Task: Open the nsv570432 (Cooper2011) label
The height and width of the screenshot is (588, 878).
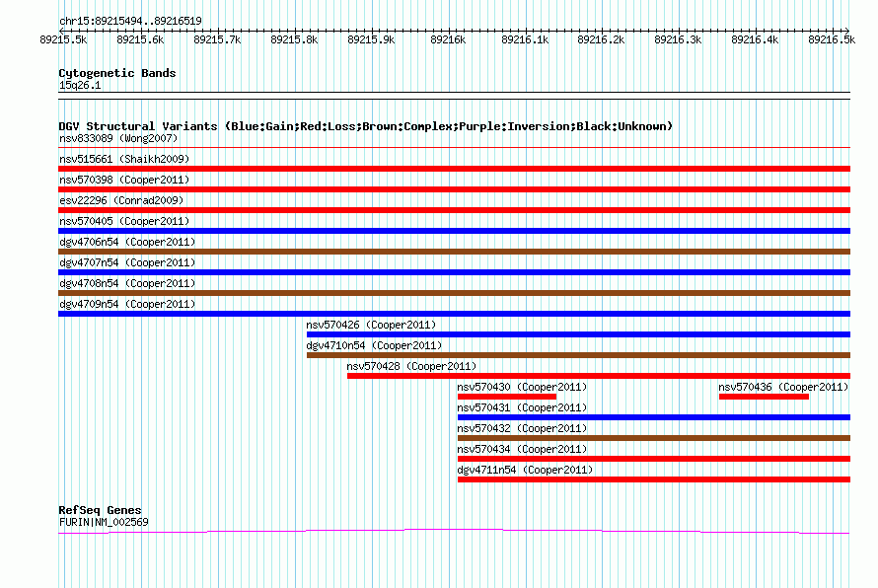Action: (522, 428)
